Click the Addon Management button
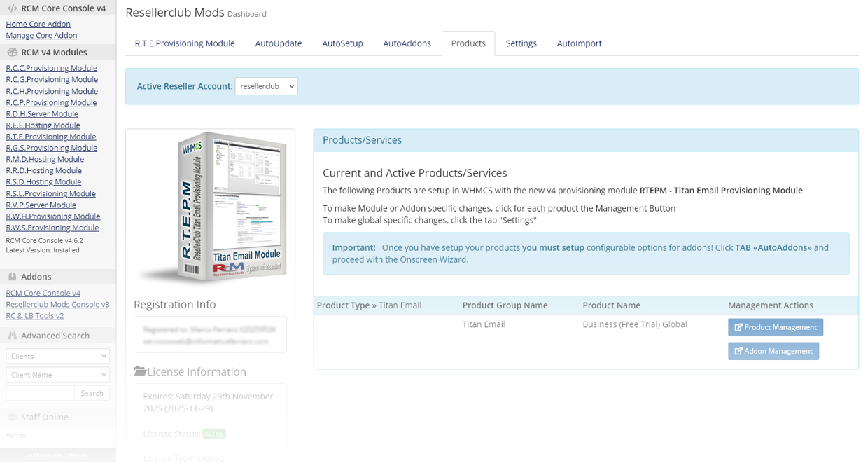The image size is (868, 475). pos(773,351)
